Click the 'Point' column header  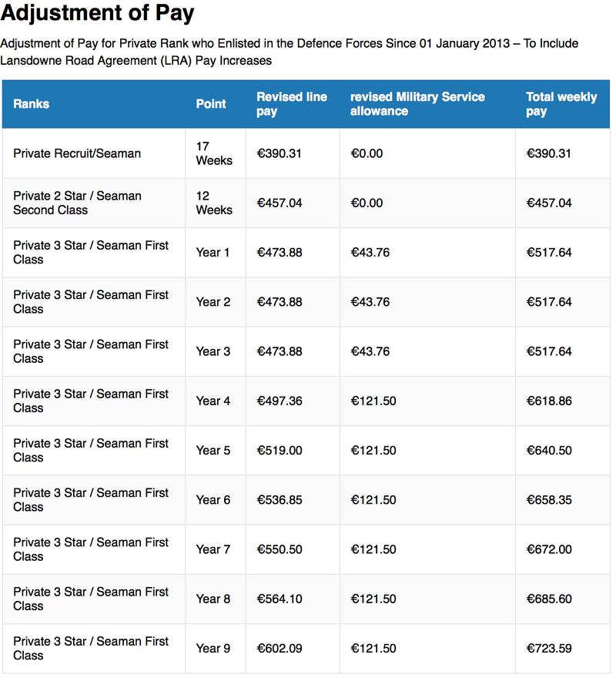tap(211, 104)
